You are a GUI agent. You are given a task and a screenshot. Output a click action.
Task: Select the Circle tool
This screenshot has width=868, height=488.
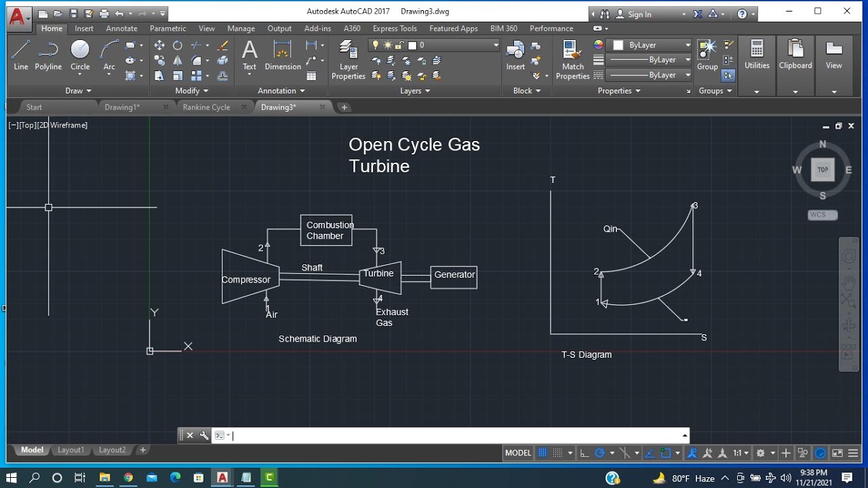80,55
